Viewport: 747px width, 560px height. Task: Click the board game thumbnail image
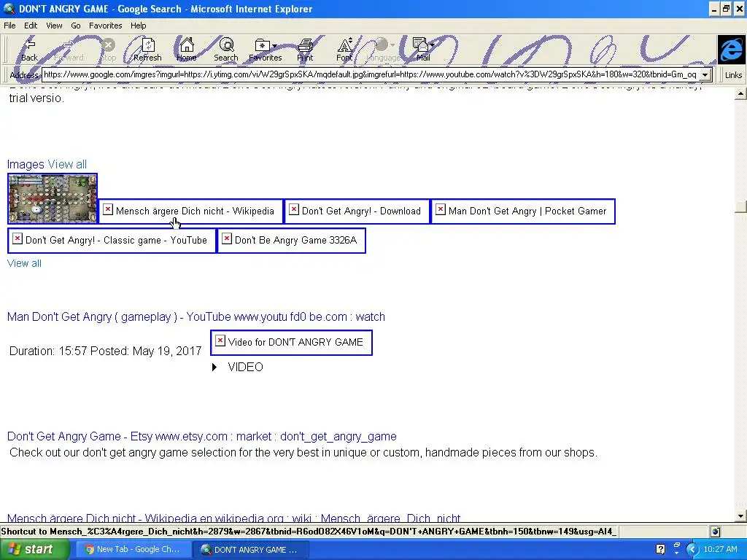pyautogui.click(x=53, y=198)
